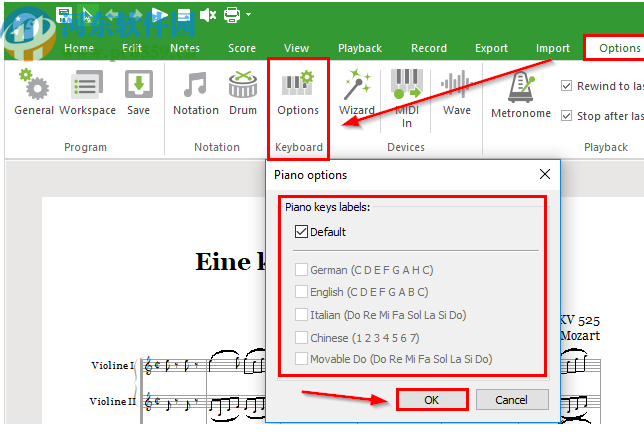
Task: Toggle the Rewind to last checkbox
Action: 566,86
